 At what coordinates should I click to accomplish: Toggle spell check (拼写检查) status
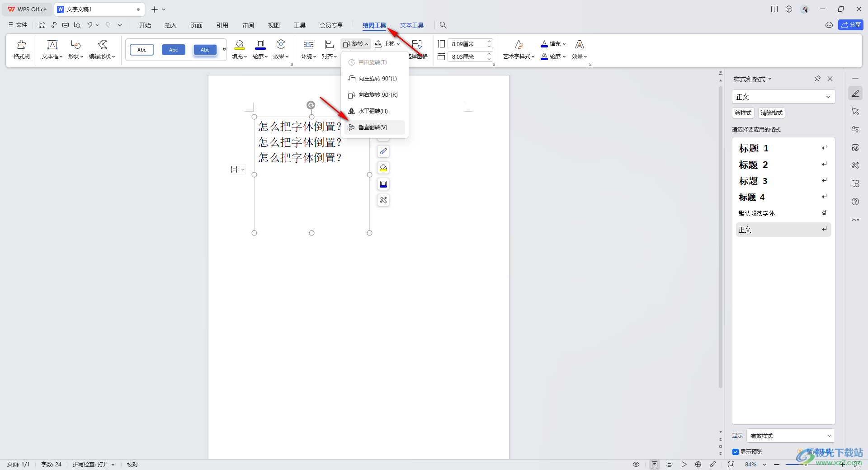[94, 464]
